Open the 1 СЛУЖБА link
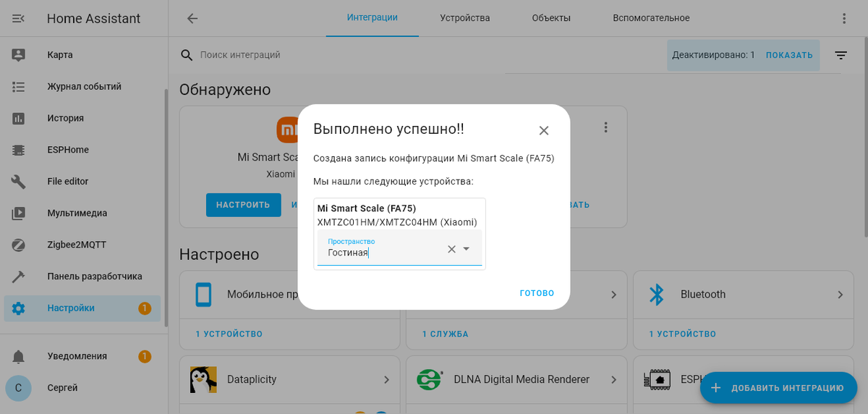Viewport: 868px width, 414px height. click(446, 334)
